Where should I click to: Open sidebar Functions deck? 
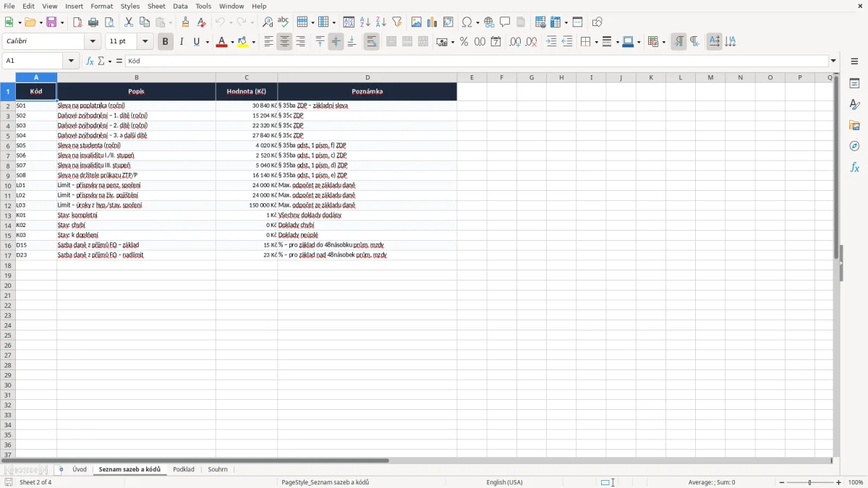[854, 168]
